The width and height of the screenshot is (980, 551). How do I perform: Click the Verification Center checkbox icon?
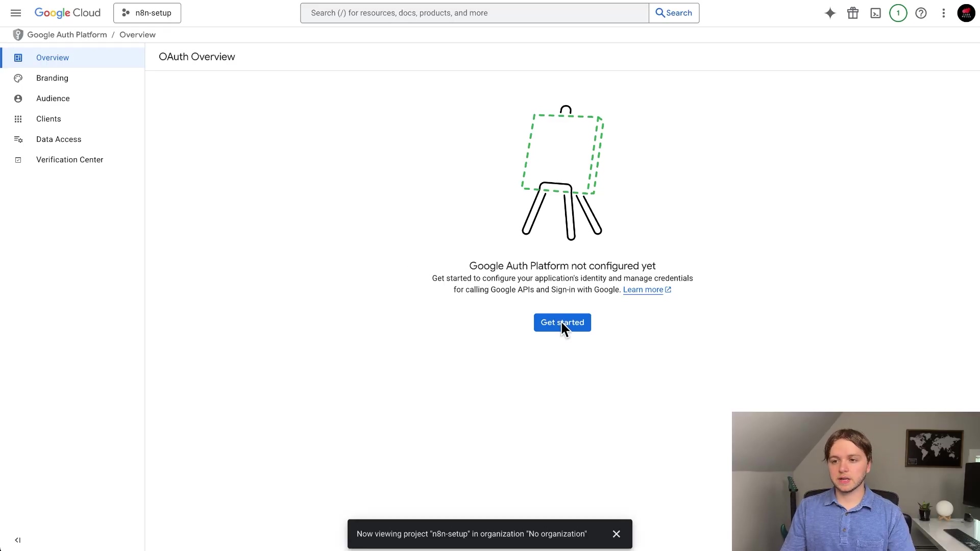pyautogui.click(x=18, y=160)
